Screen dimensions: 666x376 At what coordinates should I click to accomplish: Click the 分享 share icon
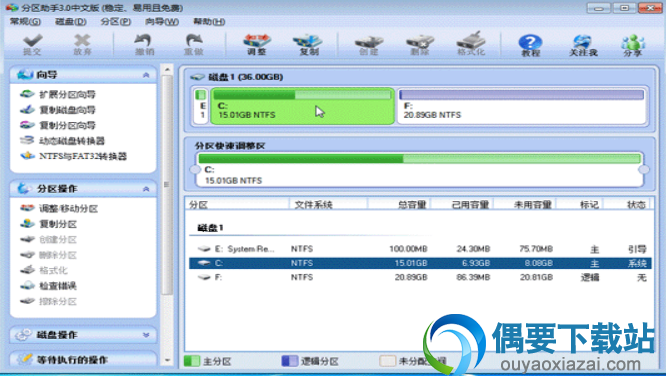click(x=632, y=45)
